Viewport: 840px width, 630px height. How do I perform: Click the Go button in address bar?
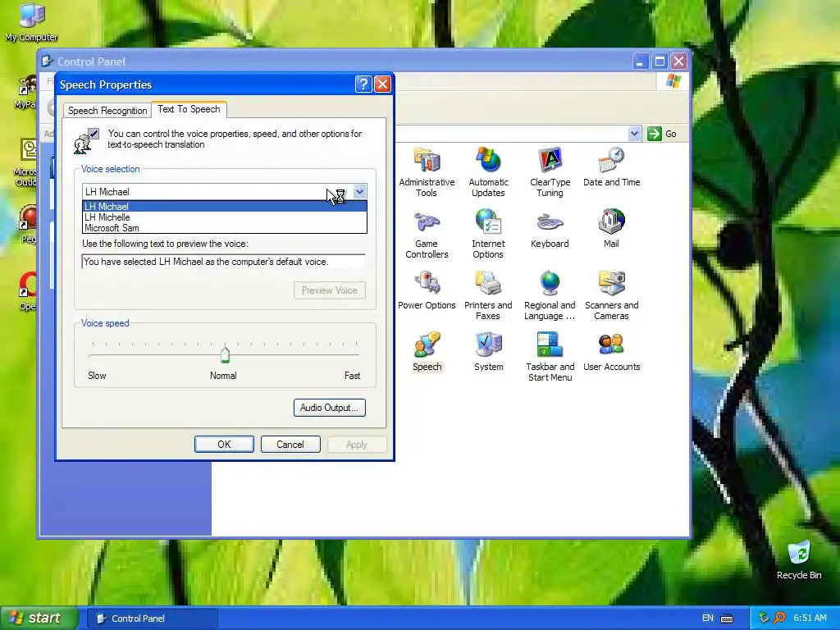662,134
